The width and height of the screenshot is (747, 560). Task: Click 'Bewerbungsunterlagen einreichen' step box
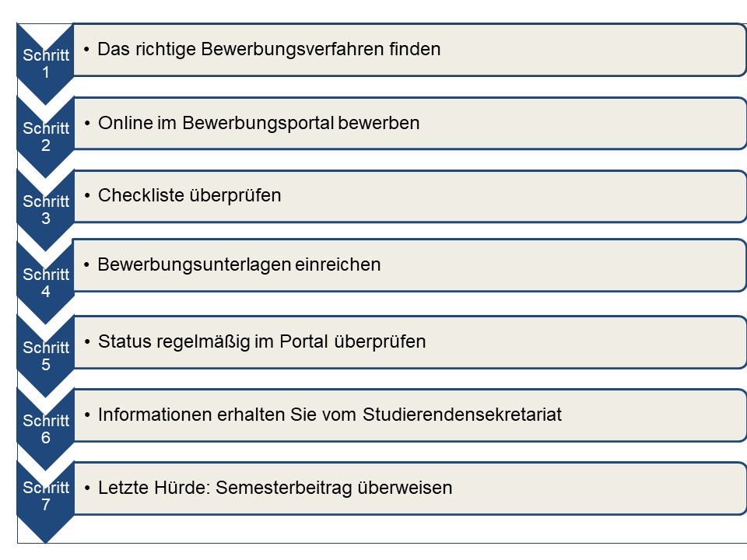click(x=409, y=265)
